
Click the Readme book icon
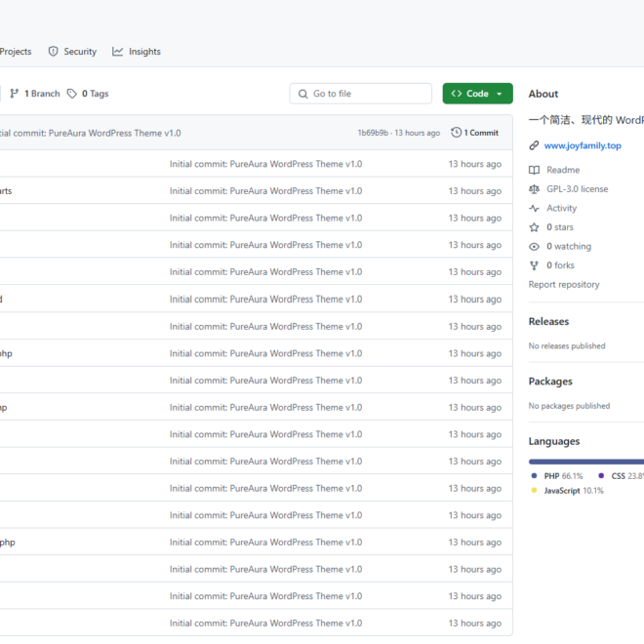(x=534, y=170)
